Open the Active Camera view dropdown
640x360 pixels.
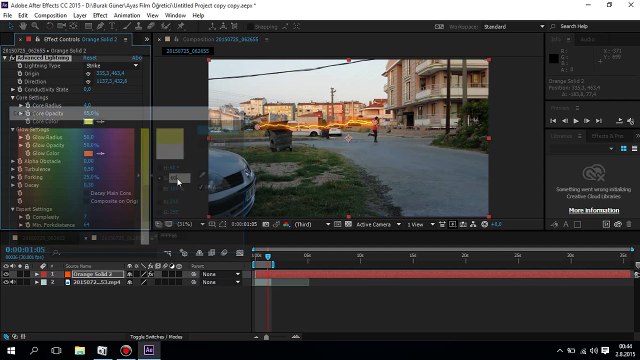(x=378, y=224)
